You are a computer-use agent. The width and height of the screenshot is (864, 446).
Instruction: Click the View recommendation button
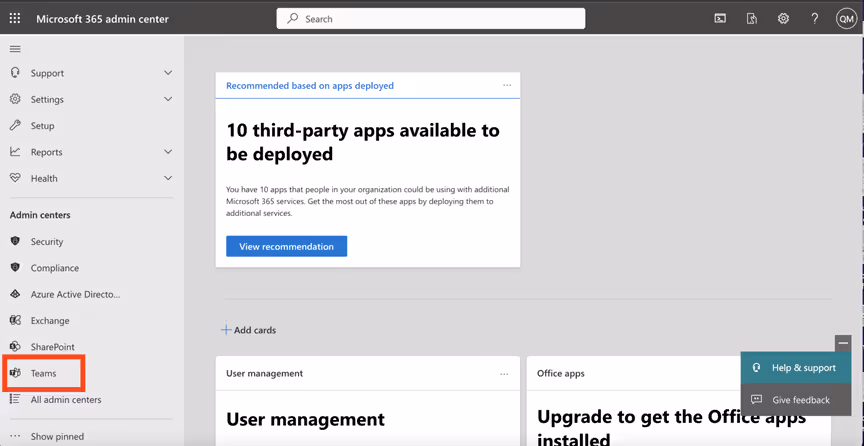[x=287, y=246]
